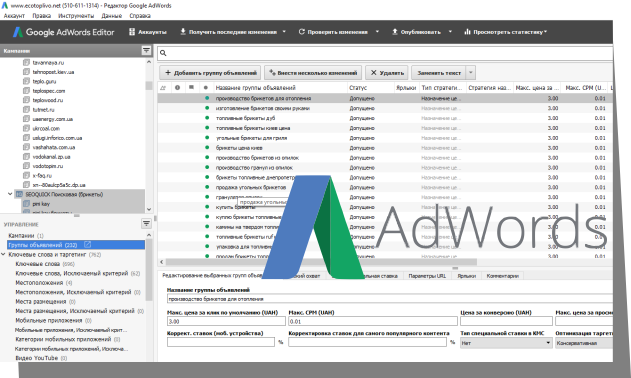Viewport: 631px width, 378px height.
Task: Select pini kay ad group in tree
Action: (x=41, y=204)
